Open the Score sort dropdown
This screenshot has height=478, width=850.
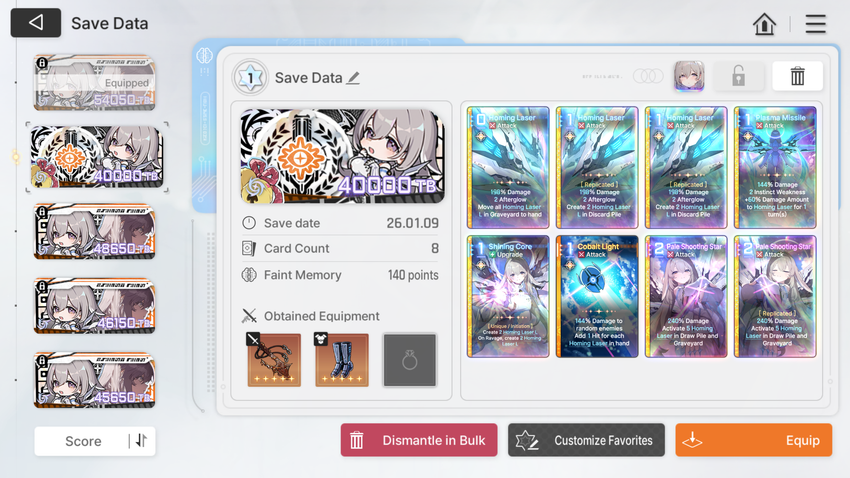point(83,441)
